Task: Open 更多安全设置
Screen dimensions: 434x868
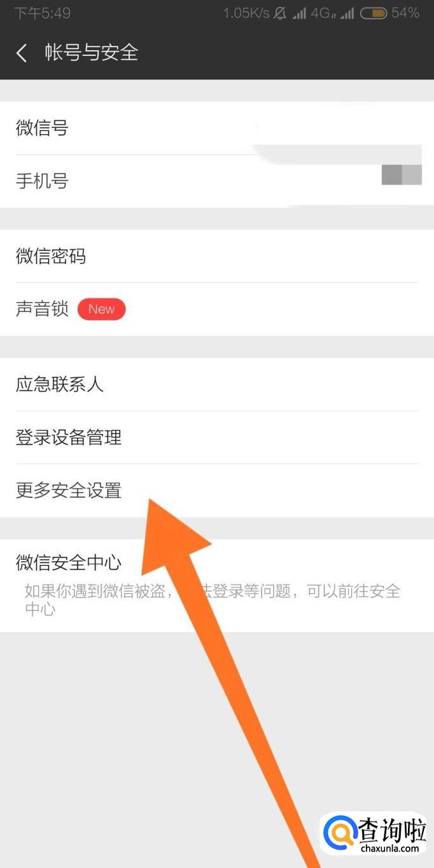Action: pos(217,491)
